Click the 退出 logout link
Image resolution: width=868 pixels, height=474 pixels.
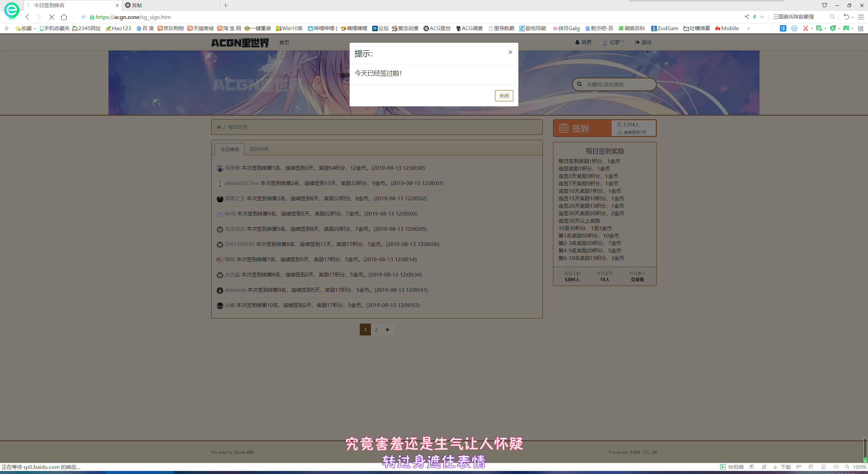[643, 42]
